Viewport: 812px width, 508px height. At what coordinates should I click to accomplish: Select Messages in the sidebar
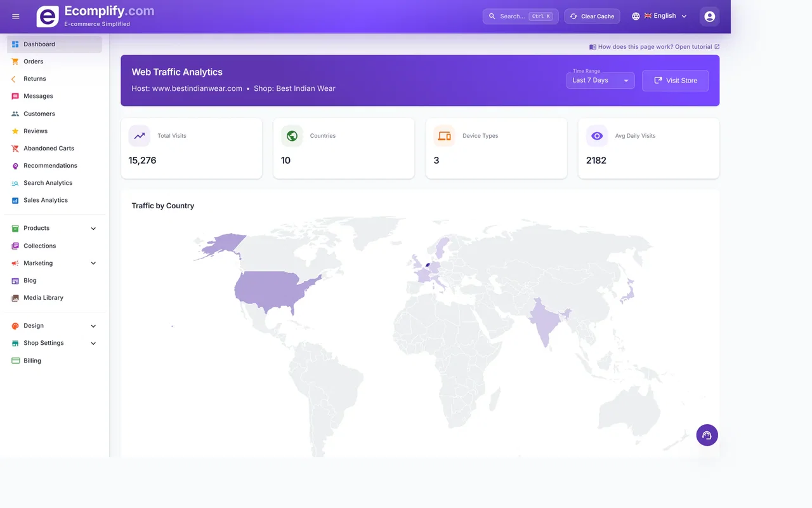[x=55, y=96]
